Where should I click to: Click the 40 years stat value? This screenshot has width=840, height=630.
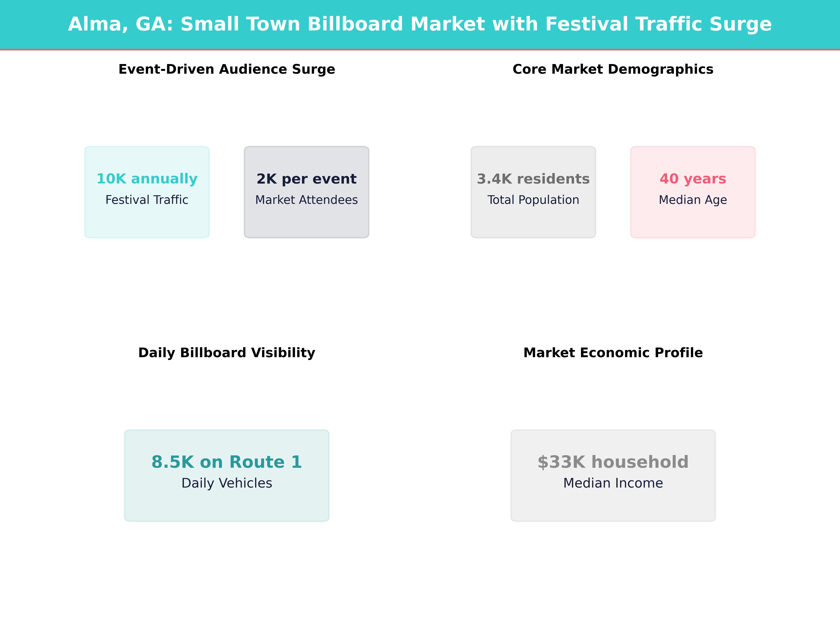point(693,178)
